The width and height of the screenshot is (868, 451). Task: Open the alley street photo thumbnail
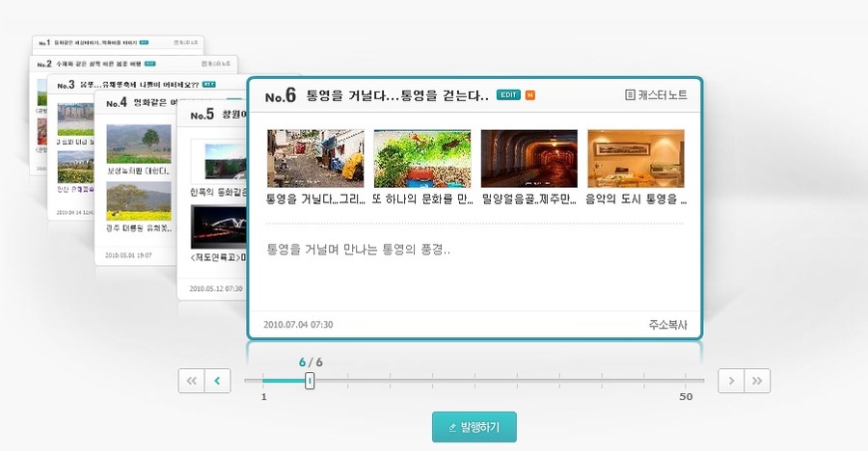click(x=314, y=158)
